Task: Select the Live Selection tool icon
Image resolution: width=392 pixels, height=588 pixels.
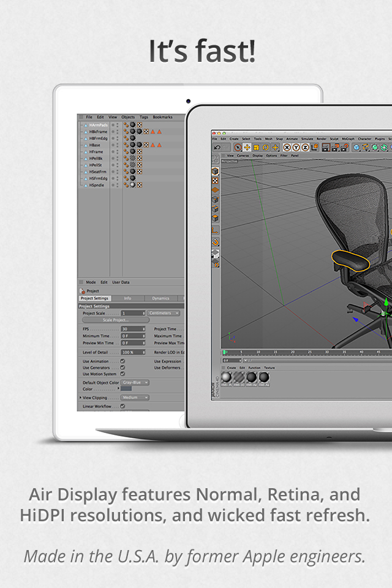Action: (x=238, y=148)
